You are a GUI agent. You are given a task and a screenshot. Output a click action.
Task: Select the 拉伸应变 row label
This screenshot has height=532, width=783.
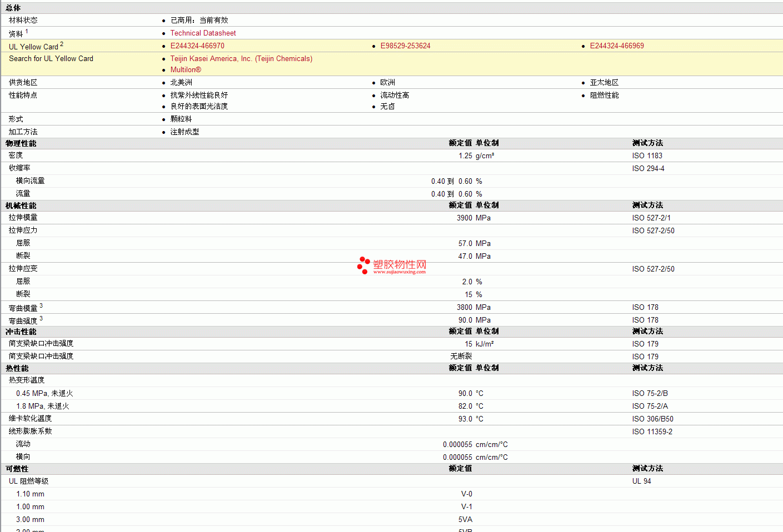23,269
